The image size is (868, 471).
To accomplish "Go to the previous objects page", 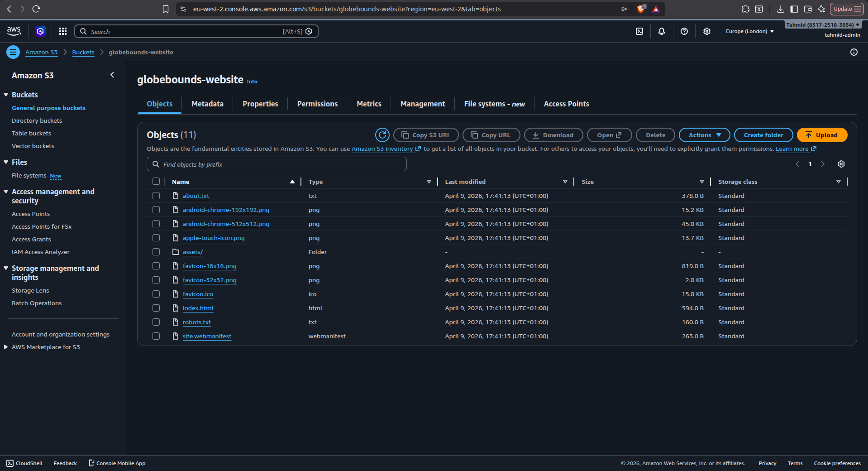I will click(797, 164).
